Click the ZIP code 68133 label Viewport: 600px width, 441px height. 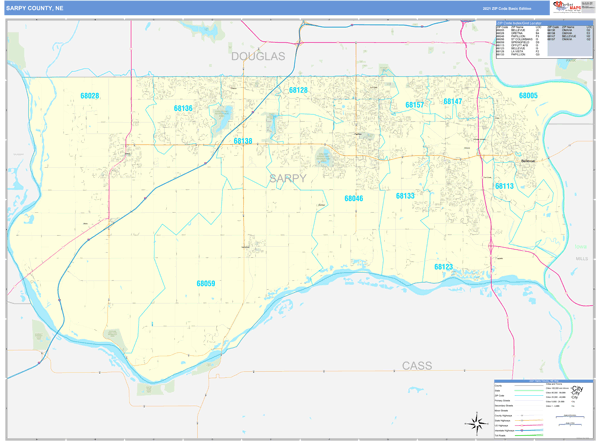[x=405, y=196]
